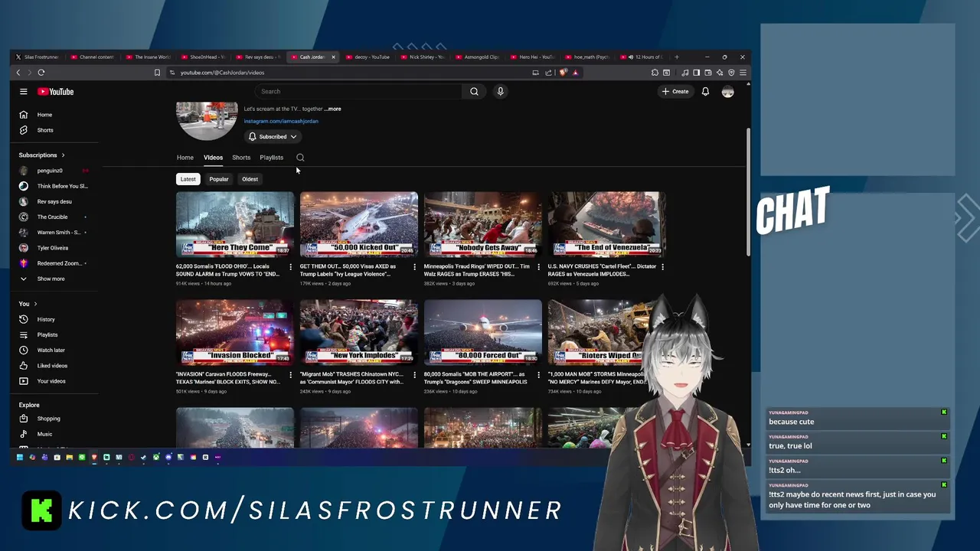
Task: Switch to the Asmongold Clips browser tab
Action: click(x=478, y=57)
